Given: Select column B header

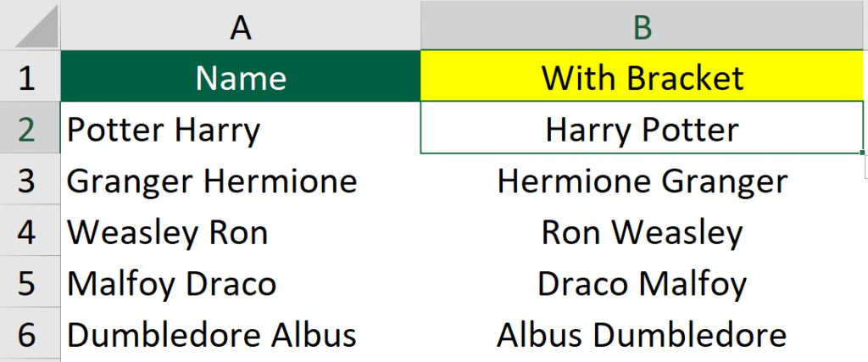Looking at the screenshot, I should [644, 25].
